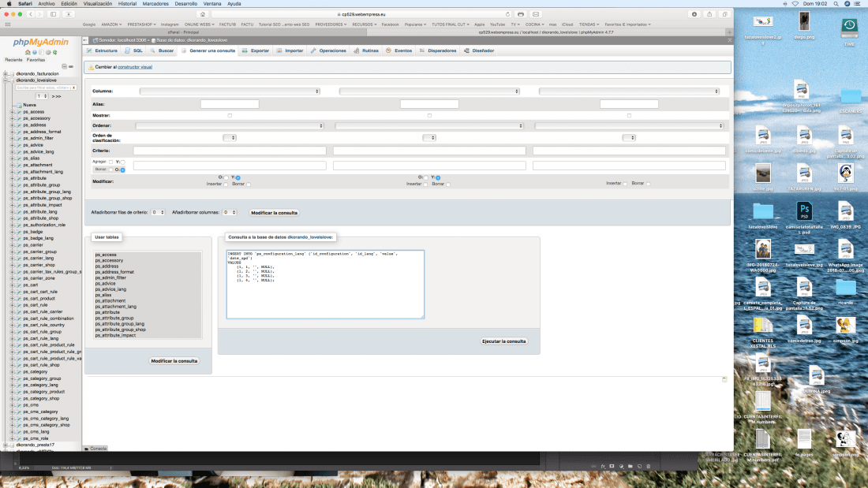Select ps_advice_lang in User tablas list
The height and width of the screenshot is (488, 868).
(110, 289)
